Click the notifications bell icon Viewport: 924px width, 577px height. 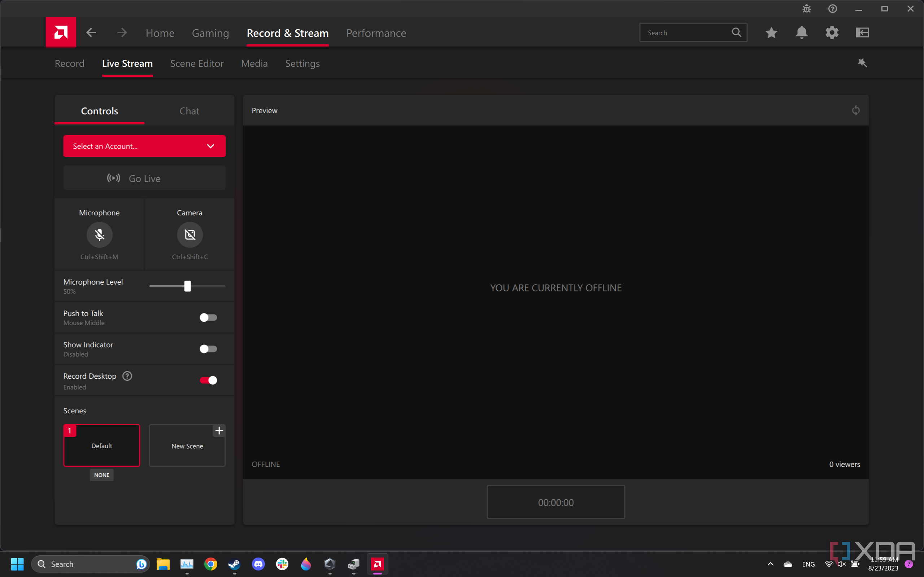802,32
